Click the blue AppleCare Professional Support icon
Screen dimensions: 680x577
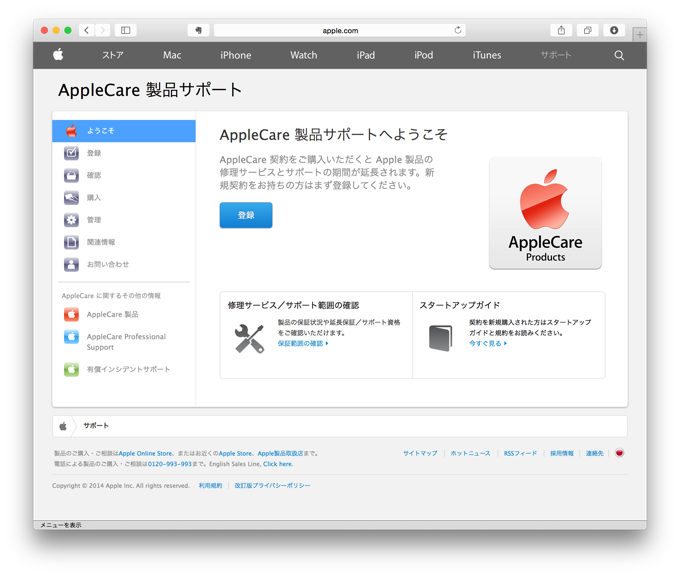pyautogui.click(x=72, y=337)
